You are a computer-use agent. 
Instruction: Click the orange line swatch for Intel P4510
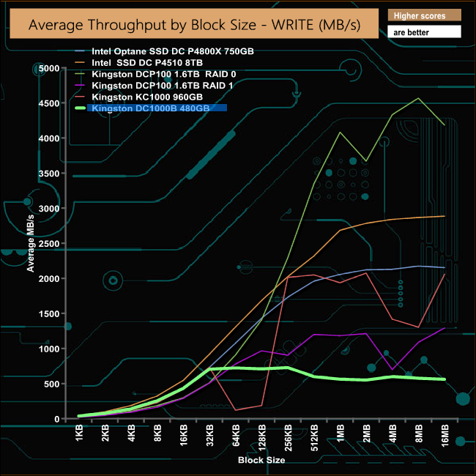80,63
